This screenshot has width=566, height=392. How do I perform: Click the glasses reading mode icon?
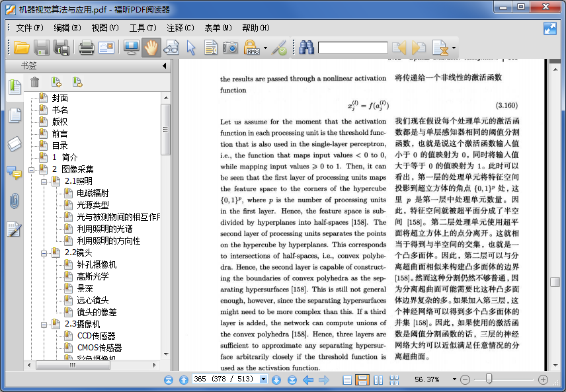(171, 48)
